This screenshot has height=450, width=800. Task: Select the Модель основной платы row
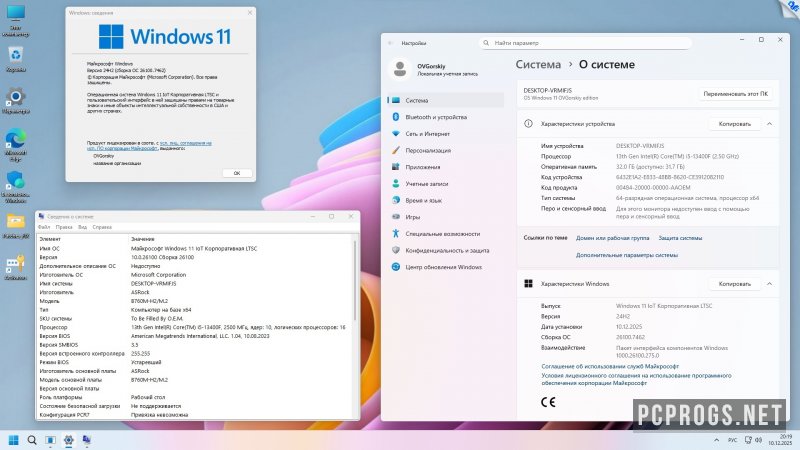[194, 380]
